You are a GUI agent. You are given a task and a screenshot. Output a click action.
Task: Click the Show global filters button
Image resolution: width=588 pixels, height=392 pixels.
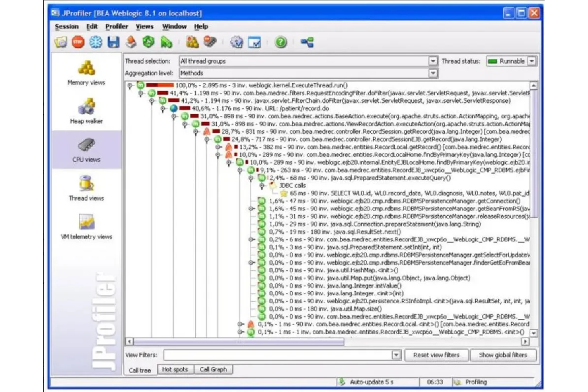click(503, 355)
